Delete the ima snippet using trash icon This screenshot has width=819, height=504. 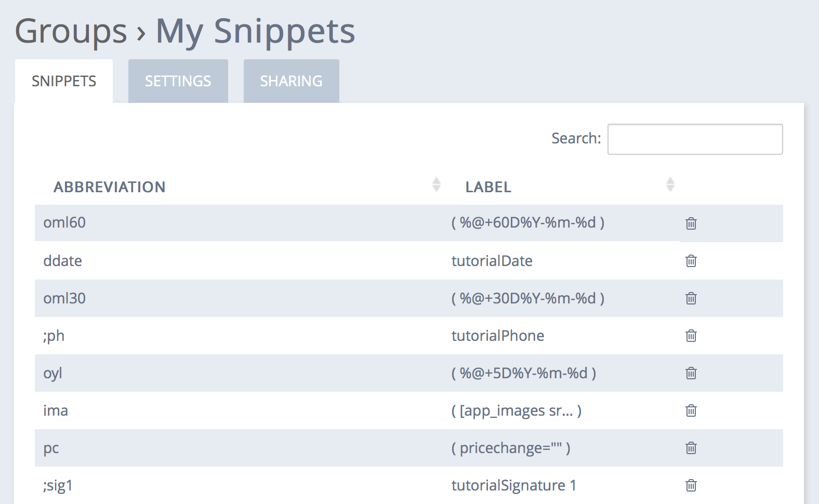pyautogui.click(x=691, y=410)
